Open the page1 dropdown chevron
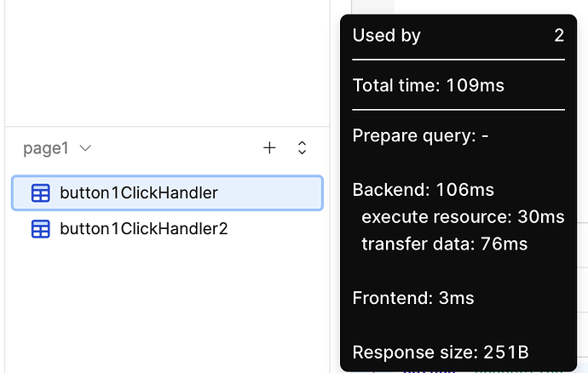 coord(85,148)
